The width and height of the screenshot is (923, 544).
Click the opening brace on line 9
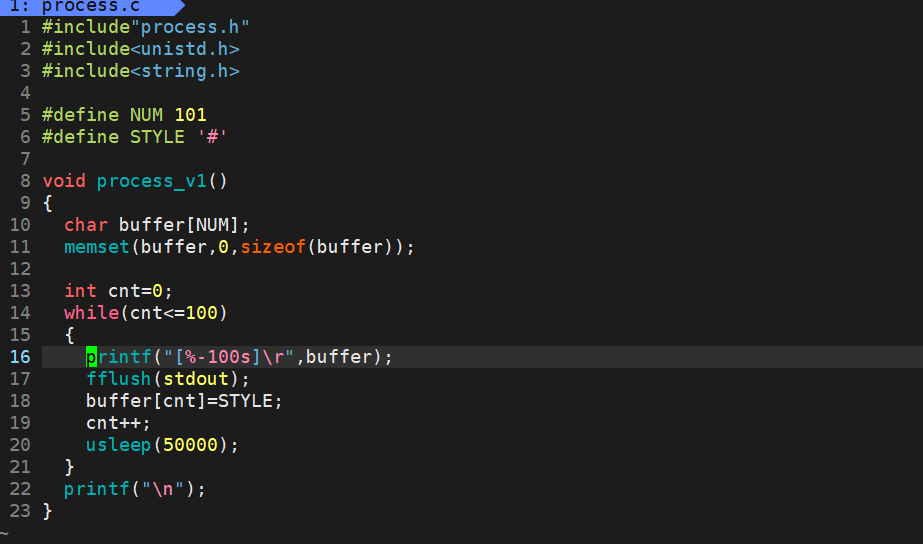point(48,203)
